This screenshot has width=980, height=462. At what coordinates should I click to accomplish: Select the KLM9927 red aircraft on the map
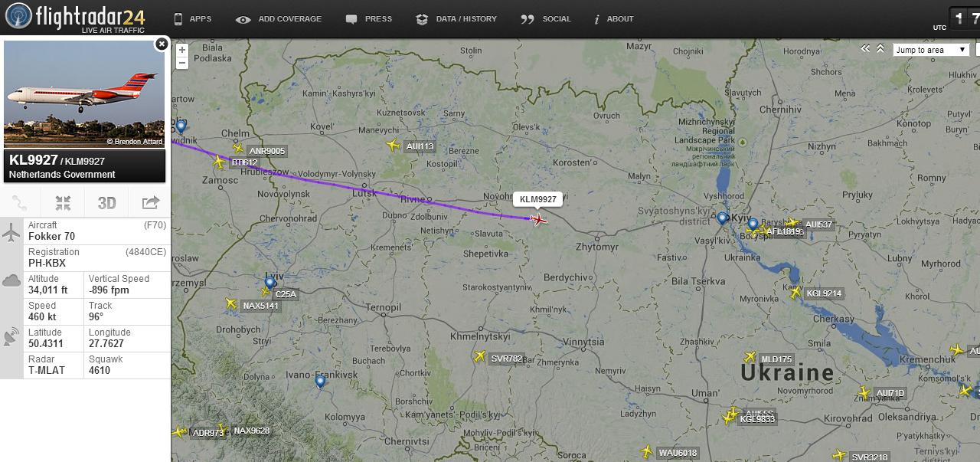539,220
